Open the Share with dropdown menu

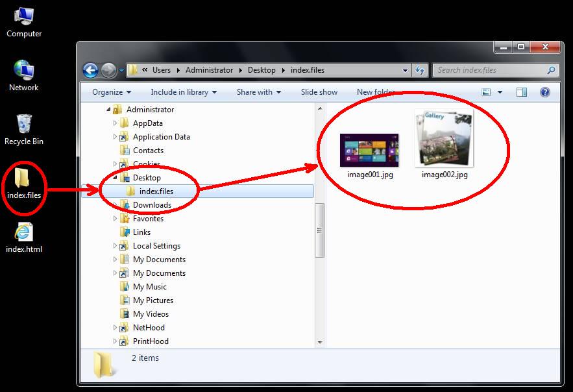click(258, 92)
